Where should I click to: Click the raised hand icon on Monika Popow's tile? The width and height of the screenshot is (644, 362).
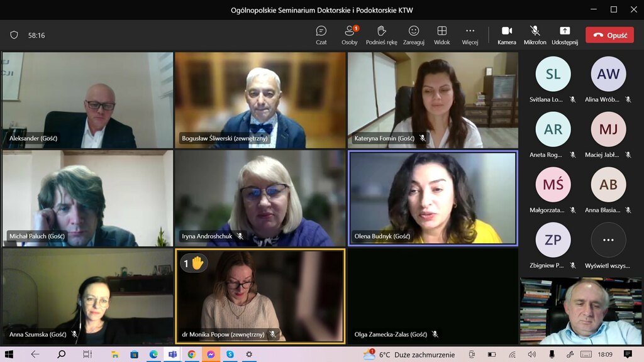[197, 263]
